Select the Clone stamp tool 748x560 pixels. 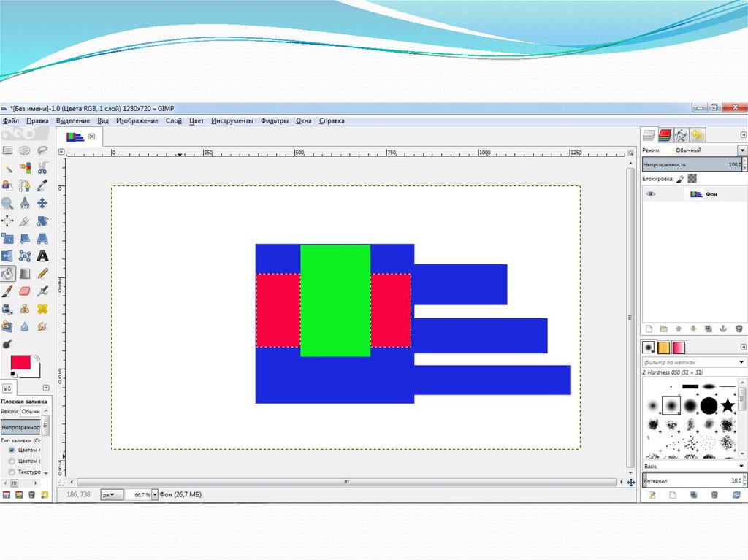click(25, 309)
